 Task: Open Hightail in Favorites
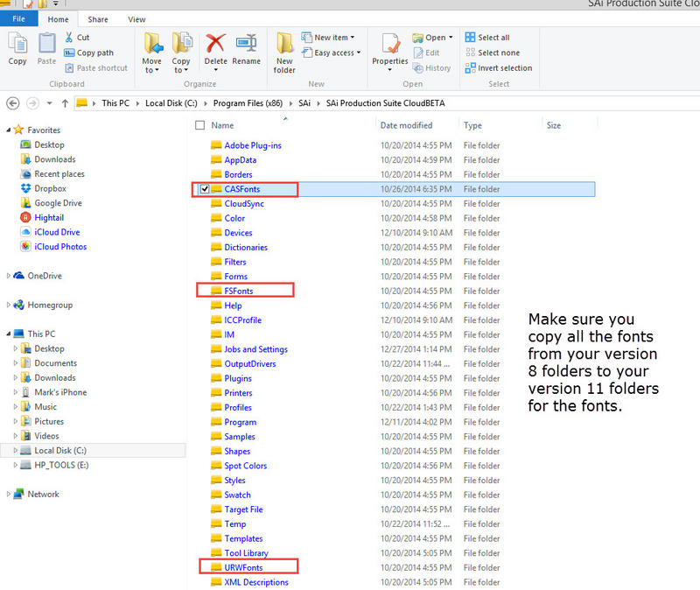(x=42, y=217)
